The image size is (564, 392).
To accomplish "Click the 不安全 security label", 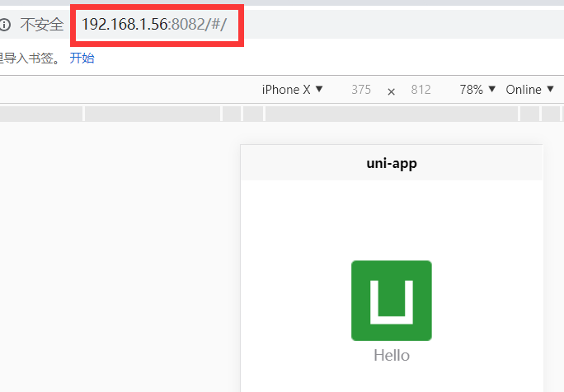I will (x=42, y=25).
